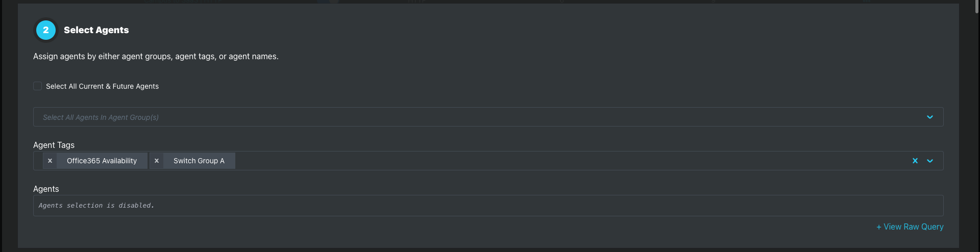This screenshot has width=980, height=252.
Task: Click the Select All Agents In Agent Group(s) field
Action: (x=488, y=117)
